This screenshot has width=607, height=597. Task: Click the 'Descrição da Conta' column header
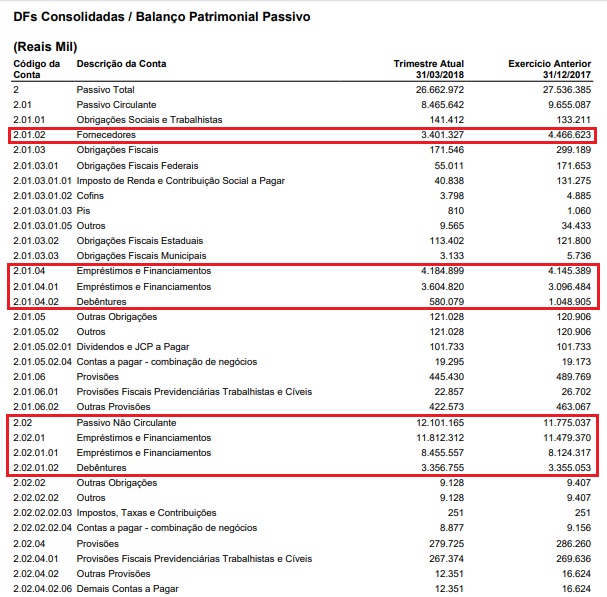click(x=121, y=64)
